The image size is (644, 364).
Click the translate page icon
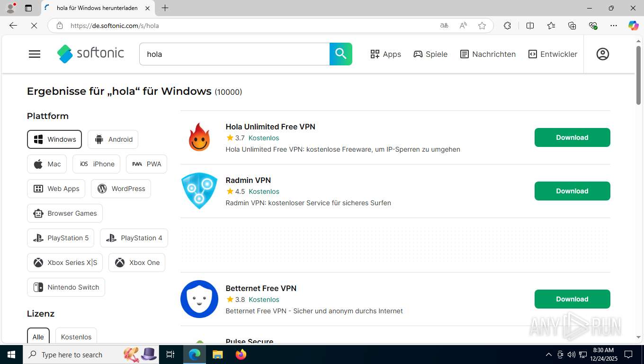tap(444, 26)
